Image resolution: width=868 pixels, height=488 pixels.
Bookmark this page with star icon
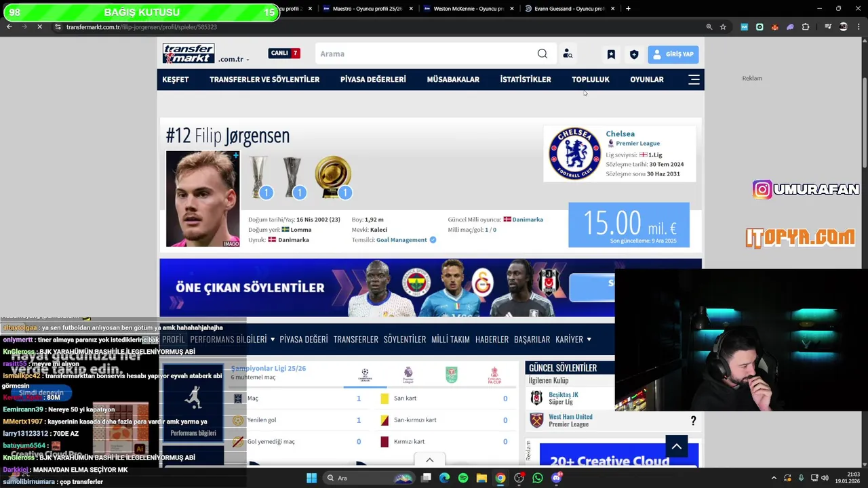[723, 27]
